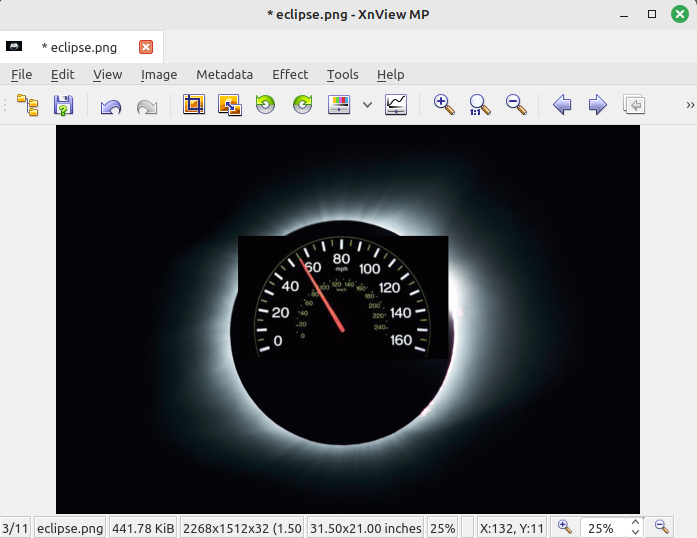
Task: Select the Crop tool icon
Action: pos(193,105)
